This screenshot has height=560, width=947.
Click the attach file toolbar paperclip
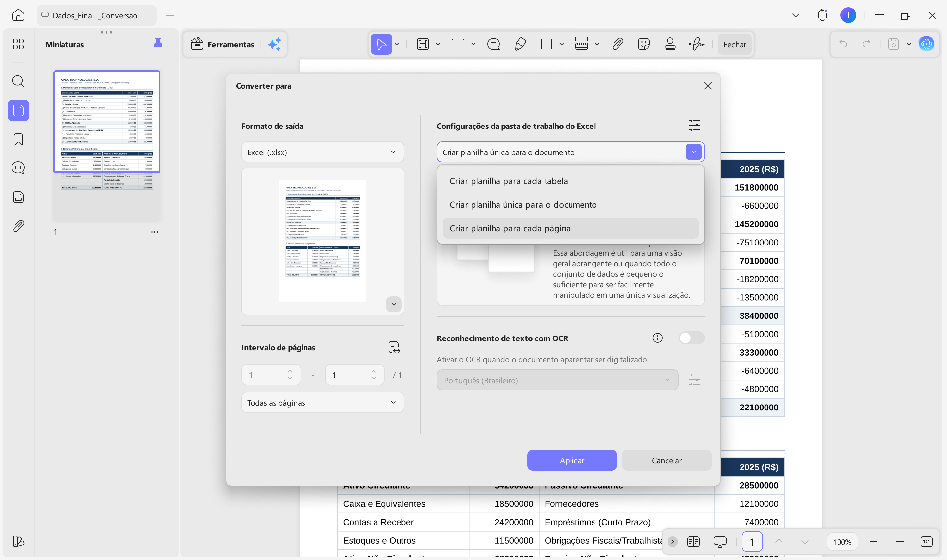click(x=618, y=44)
